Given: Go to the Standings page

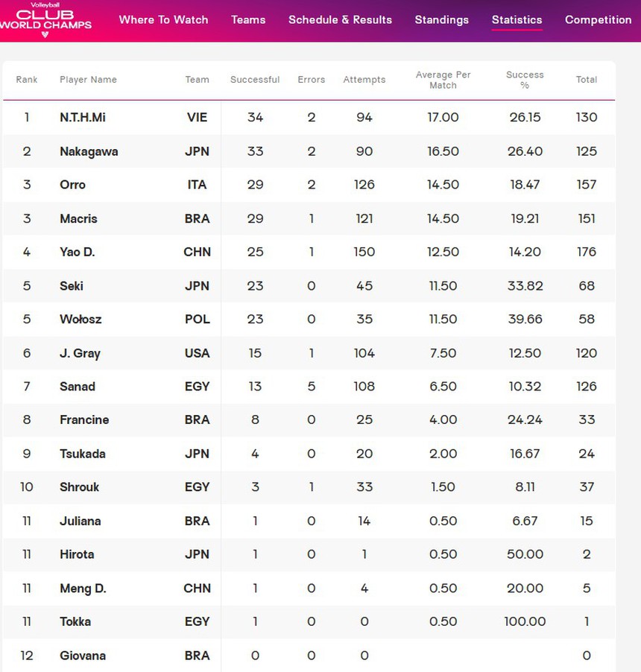Looking at the screenshot, I should (441, 20).
